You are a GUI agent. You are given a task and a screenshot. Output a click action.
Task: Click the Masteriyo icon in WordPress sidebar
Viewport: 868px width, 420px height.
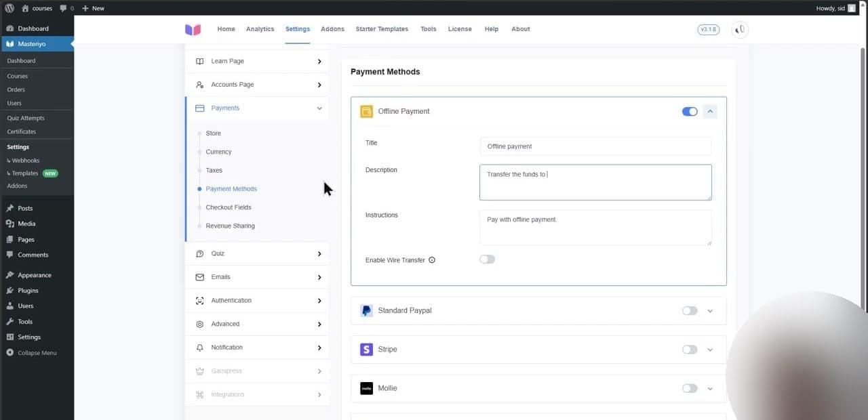click(x=10, y=44)
